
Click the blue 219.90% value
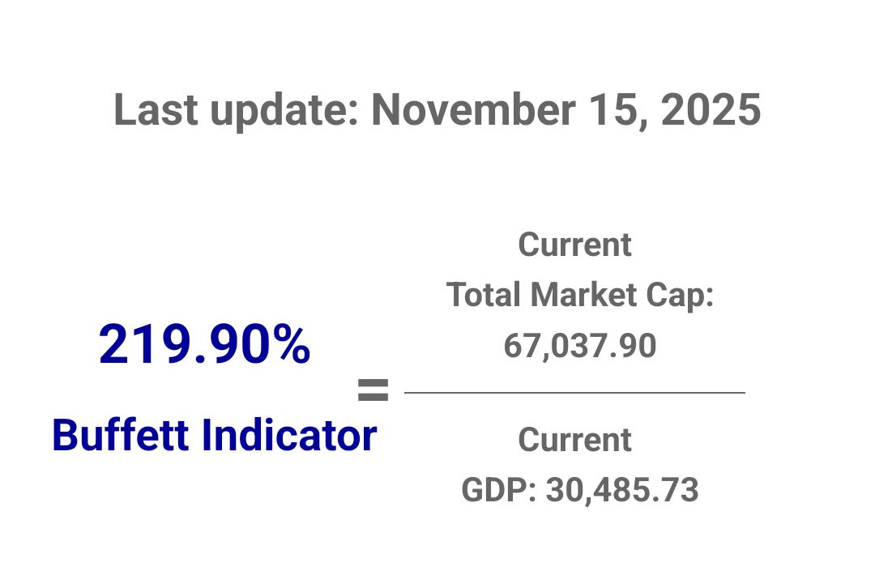coord(204,345)
